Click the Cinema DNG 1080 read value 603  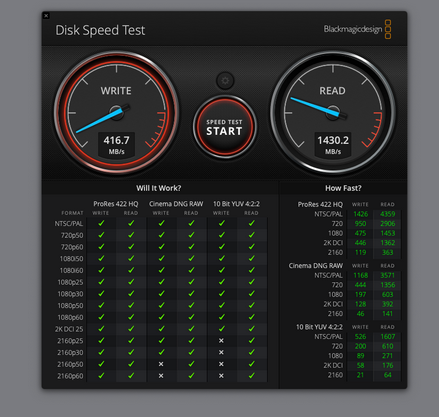tap(387, 295)
